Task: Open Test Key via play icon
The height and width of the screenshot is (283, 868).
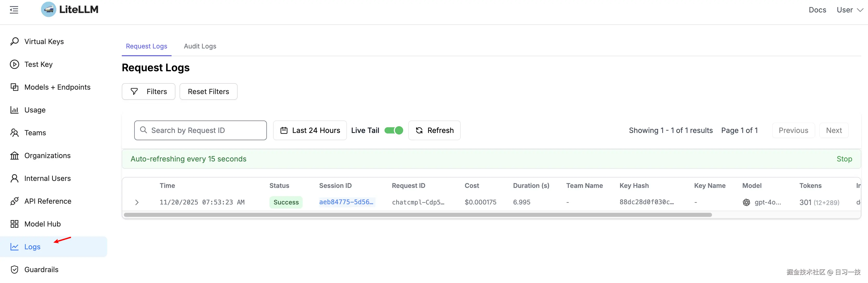Action: (x=15, y=64)
